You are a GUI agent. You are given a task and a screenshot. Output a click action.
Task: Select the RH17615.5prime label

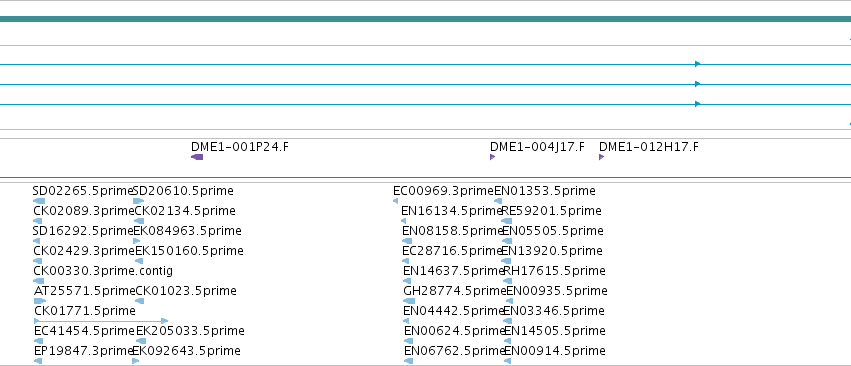[x=554, y=270]
